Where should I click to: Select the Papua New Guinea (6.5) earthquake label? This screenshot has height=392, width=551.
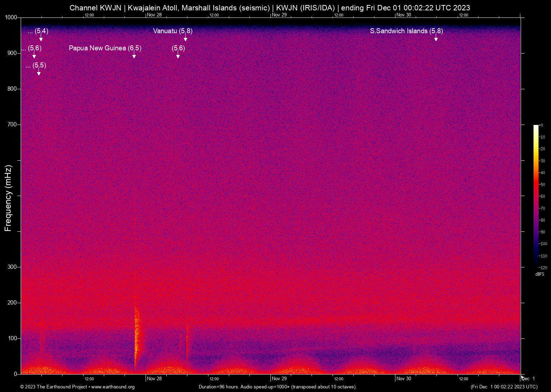[x=105, y=48]
